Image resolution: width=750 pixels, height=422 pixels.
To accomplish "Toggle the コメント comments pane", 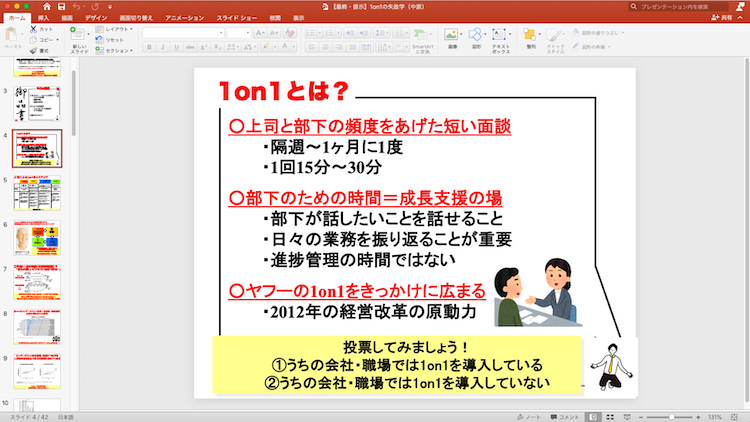I will 564,417.
